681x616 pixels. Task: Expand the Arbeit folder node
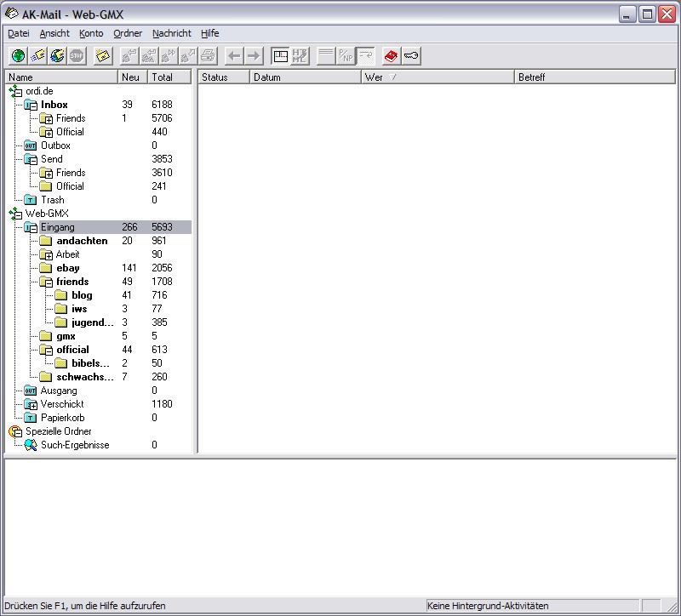tap(49, 256)
